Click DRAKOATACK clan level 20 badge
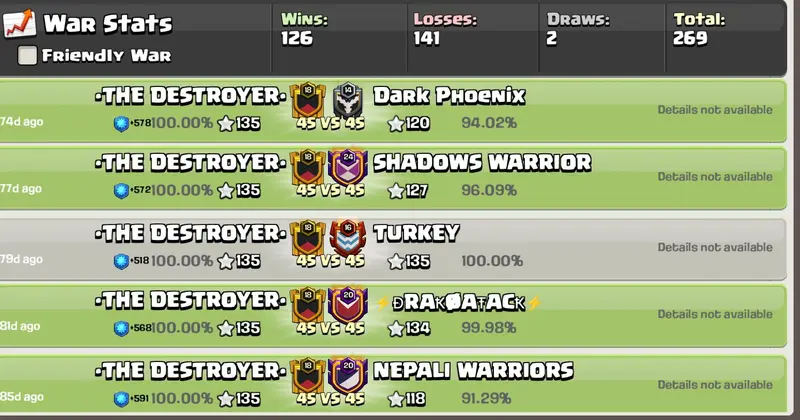The height and width of the screenshot is (420, 800). click(348, 304)
